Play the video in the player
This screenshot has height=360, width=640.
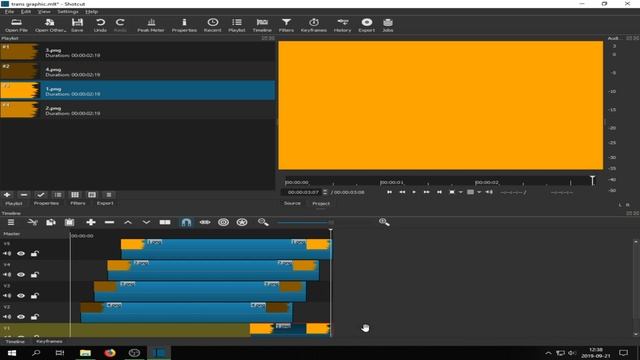[x=414, y=192]
